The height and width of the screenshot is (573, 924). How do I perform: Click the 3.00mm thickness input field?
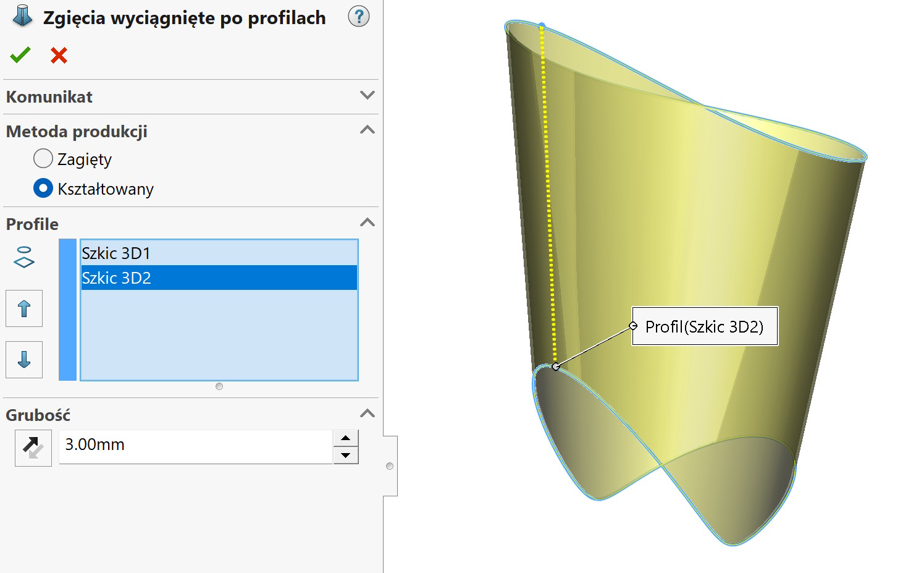click(195, 445)
